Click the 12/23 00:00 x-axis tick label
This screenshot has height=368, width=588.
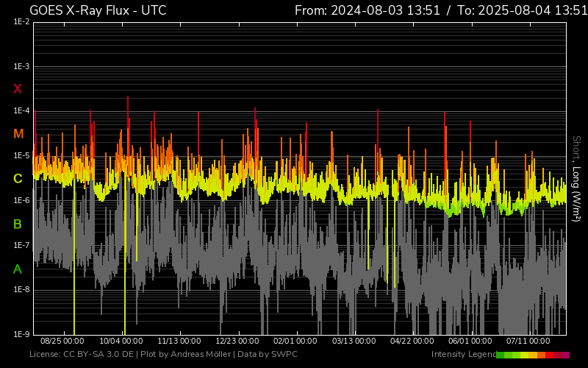[x=237, y=342]
